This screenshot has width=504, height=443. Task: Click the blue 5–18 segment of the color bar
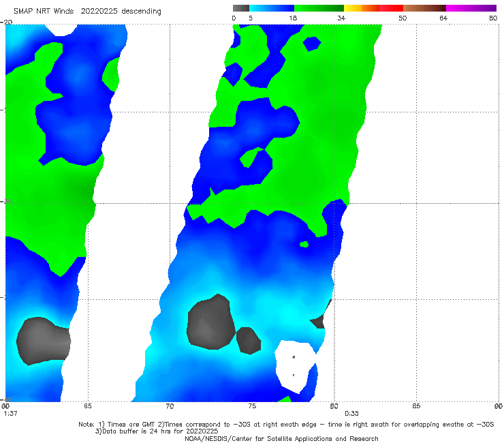(x=272, y=8)
